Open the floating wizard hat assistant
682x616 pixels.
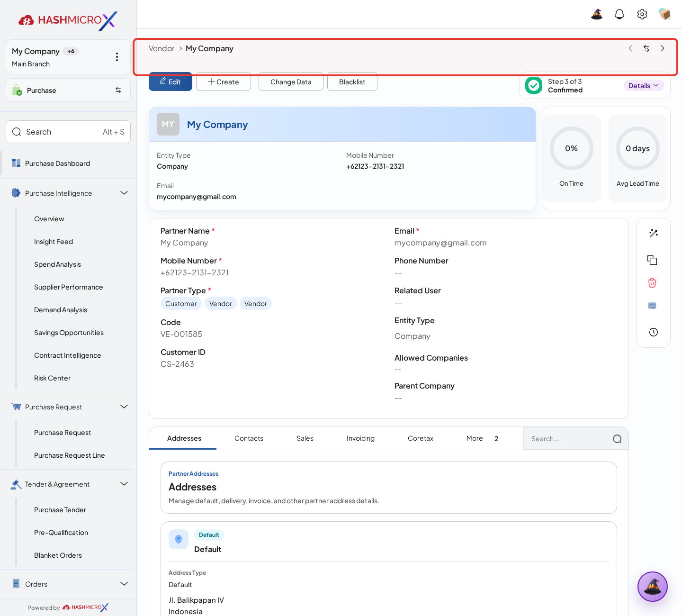pyautogui.click(x=653, y=587)
